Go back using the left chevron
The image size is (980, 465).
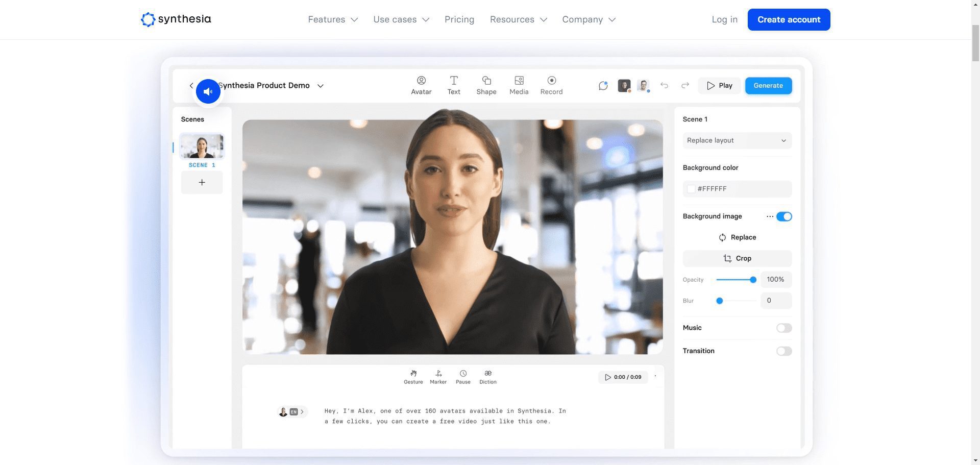pyautogui.click(x=191, y=86)
